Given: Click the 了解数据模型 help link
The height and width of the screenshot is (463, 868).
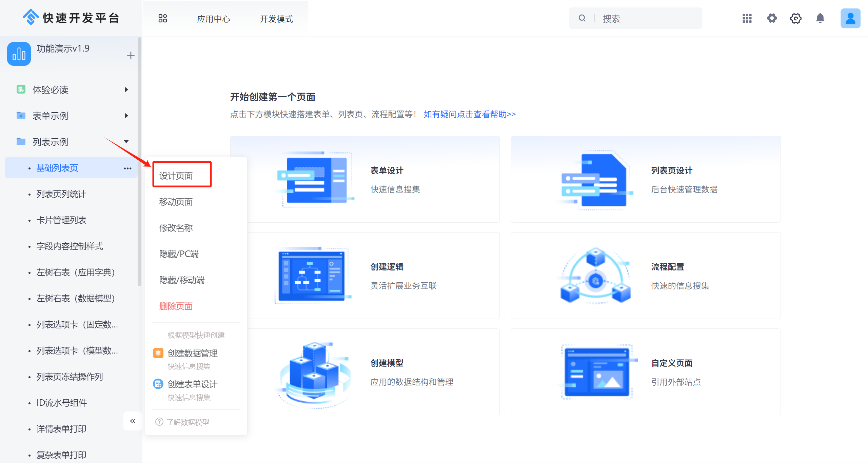Looking at the screenshot, I should click(x=188, y=422).
